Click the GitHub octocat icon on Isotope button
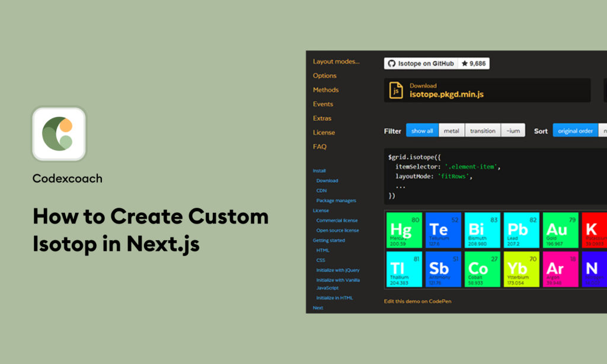The width and height of the screenshot is (607, 364). click(391, 63)
